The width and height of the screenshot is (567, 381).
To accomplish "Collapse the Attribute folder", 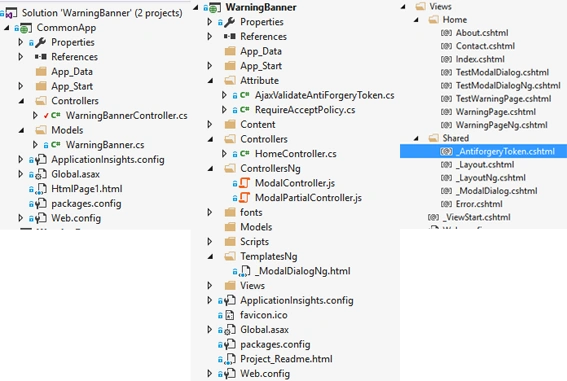I will 210,81.
